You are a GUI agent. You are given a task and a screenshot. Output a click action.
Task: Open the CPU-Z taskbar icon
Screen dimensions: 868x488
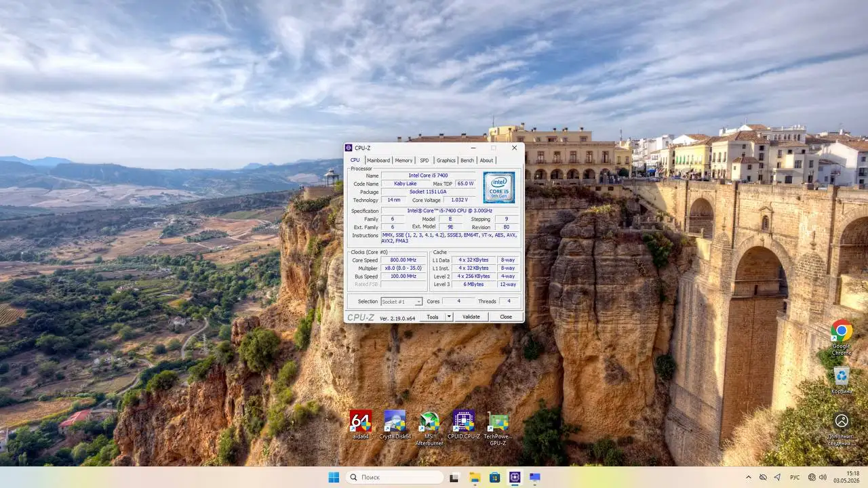click(515, 478)
